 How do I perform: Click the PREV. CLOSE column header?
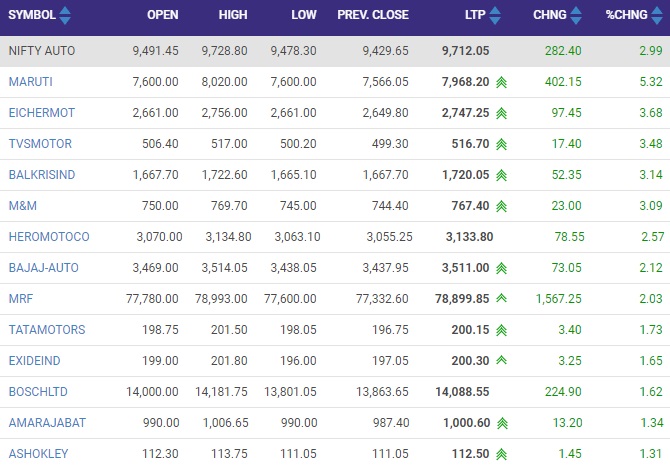click(x=373, y=15)
